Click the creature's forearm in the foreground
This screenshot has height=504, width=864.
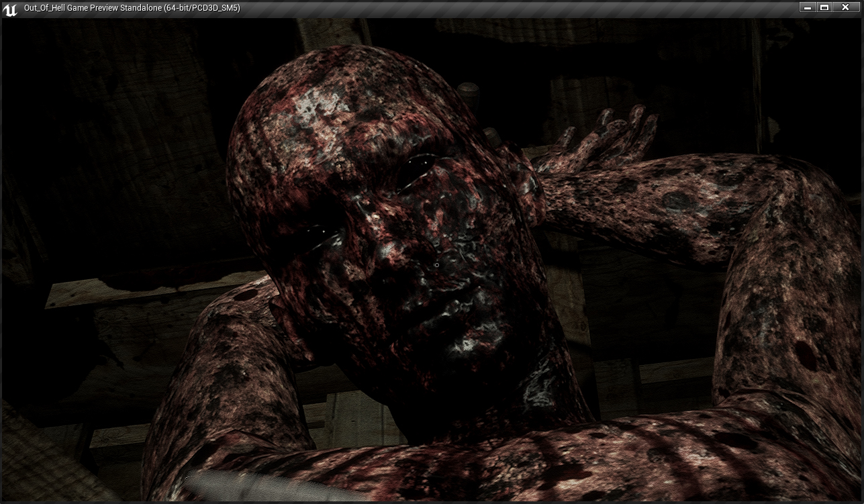[537, 463]
